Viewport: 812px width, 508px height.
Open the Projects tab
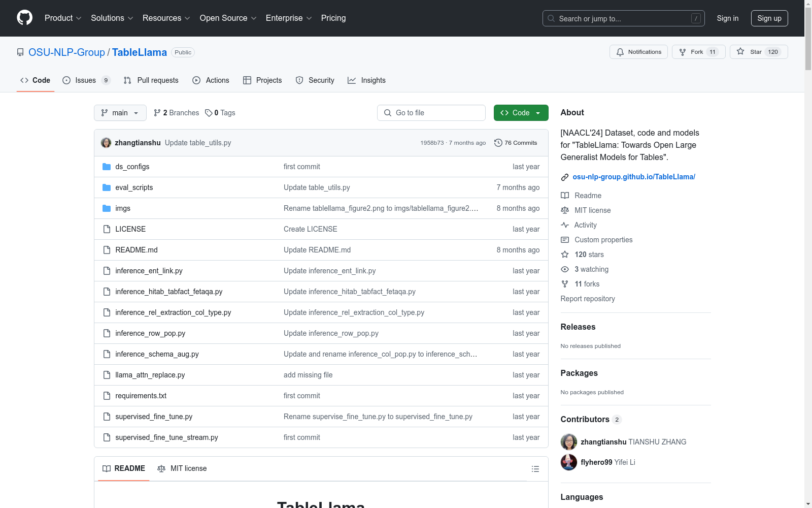(262, 80)
